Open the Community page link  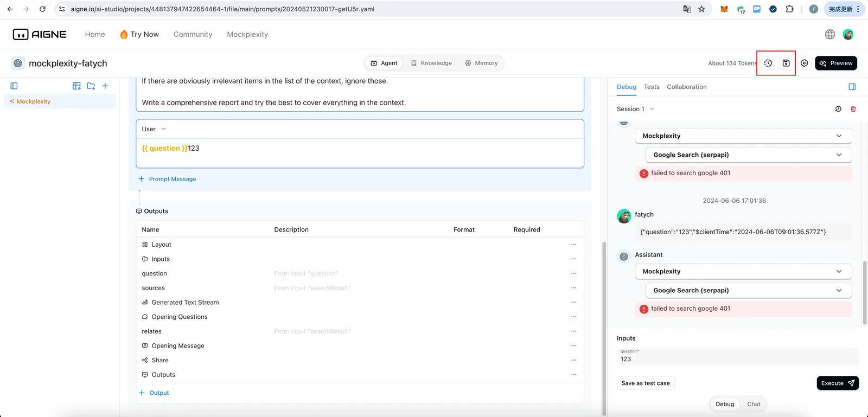193,34
